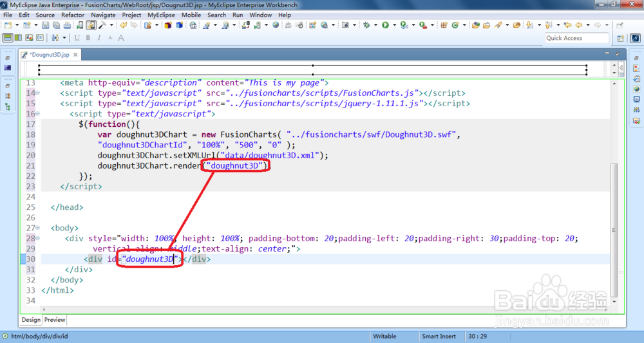Click line 20 setXMLUrl code text

(213, 155)
